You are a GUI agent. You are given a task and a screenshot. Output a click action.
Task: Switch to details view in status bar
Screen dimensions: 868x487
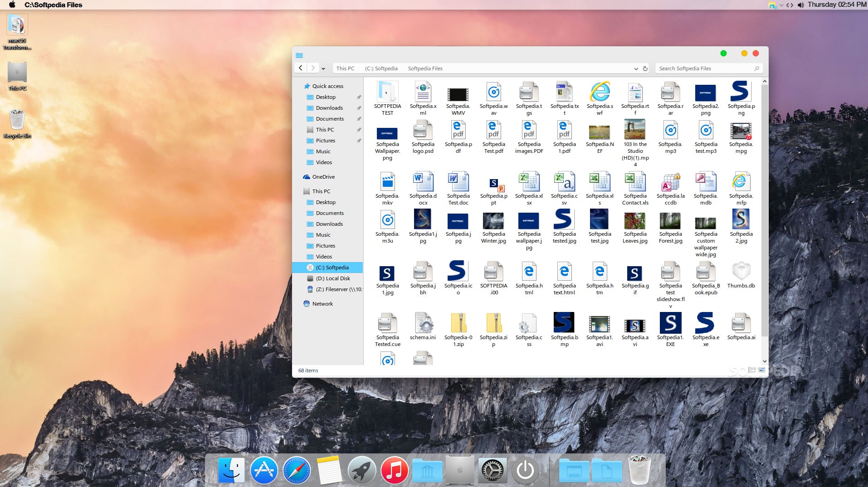[x=752, y=370]
